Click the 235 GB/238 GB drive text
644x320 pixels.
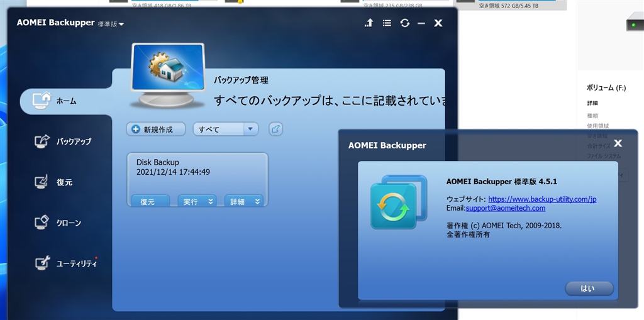pyautogui.click(x=392, y=6)
